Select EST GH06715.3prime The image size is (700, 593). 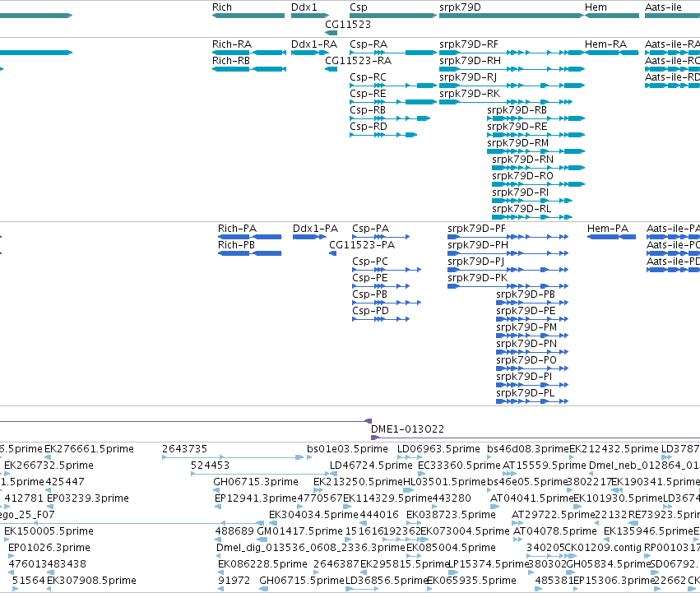click(256, 482)
